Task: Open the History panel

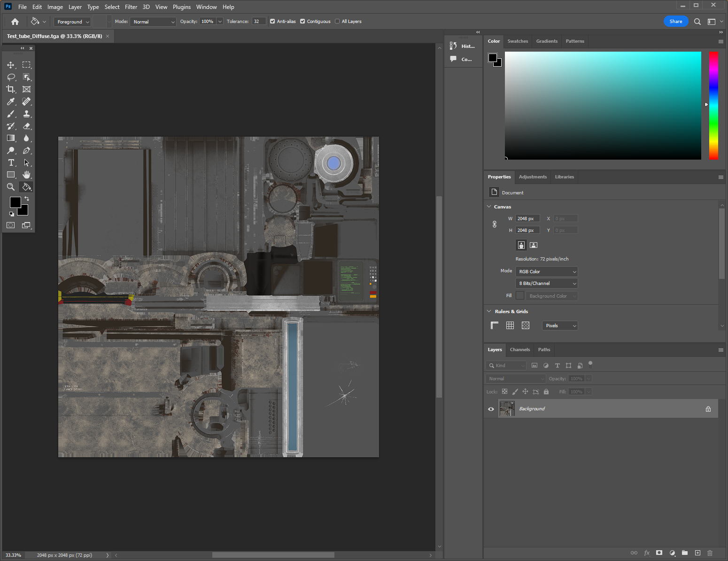Action: pyautogui.click(x=463, y=46)
